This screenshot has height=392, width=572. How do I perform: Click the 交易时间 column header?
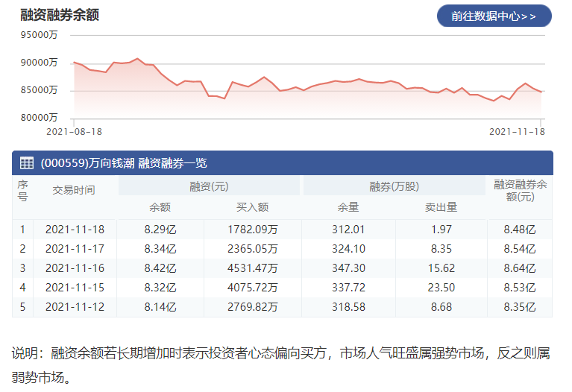(74, 190)
